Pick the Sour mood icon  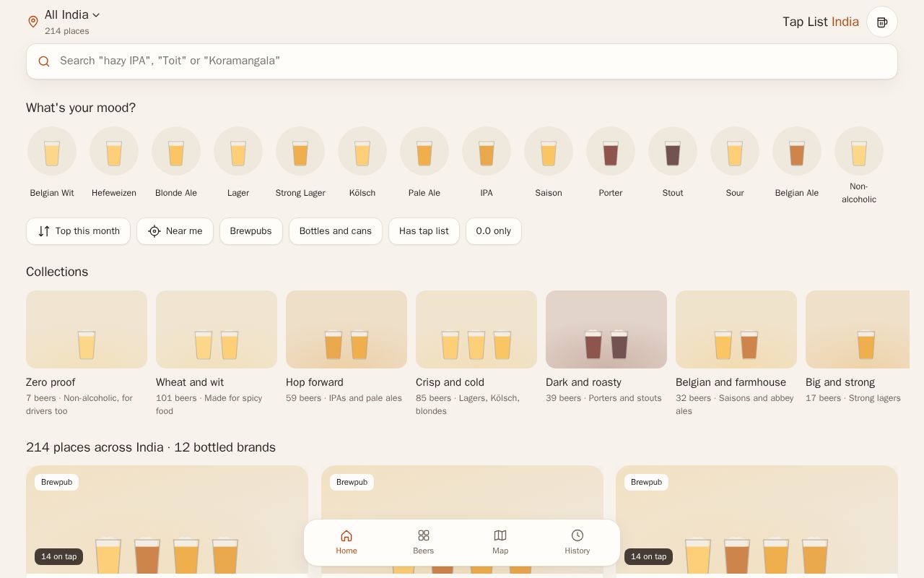pos(735,151)
